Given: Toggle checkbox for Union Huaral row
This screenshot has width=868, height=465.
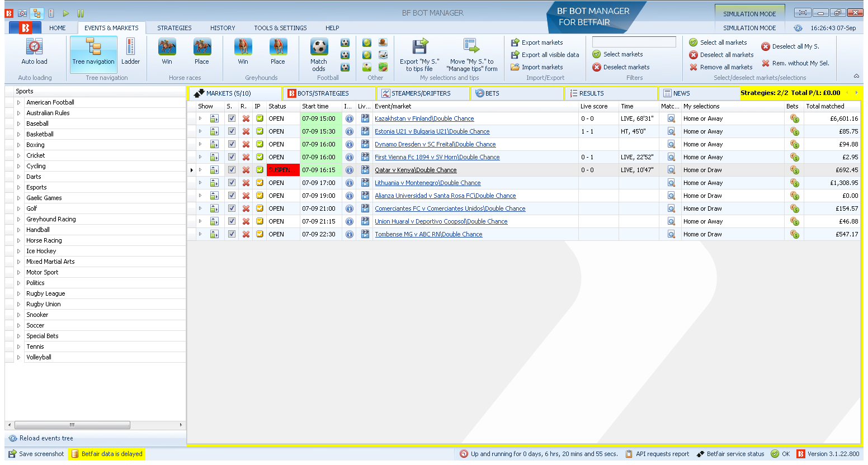Looking at the screenshot, I should (232, 221).
